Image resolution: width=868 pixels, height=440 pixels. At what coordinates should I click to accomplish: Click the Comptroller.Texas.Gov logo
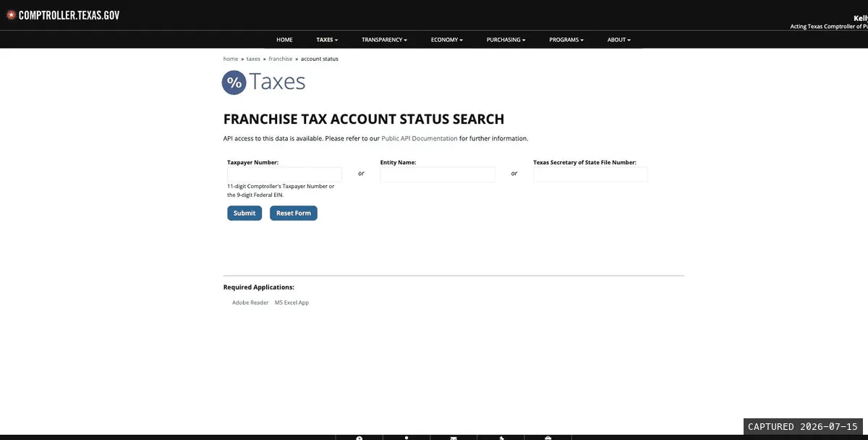(63, 14)
